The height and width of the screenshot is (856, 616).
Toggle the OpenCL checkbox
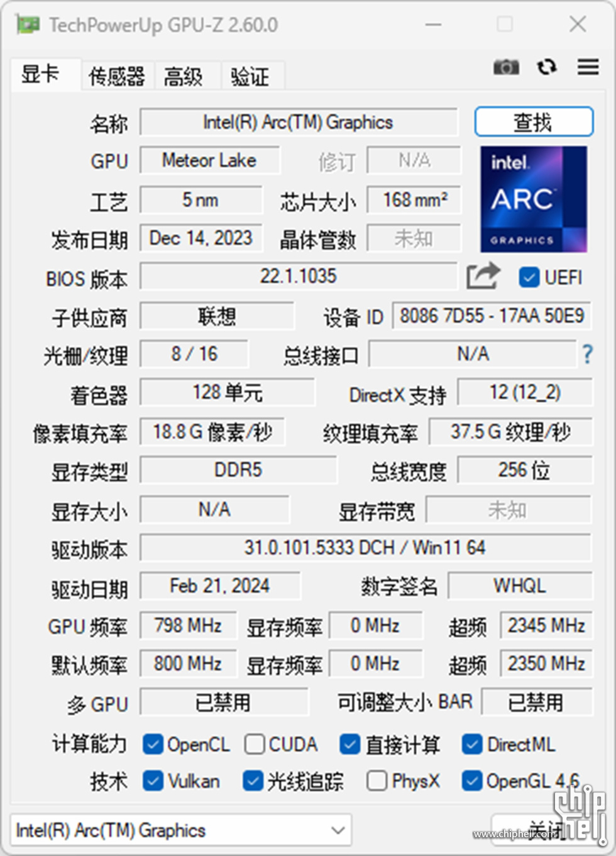point(153,745)
